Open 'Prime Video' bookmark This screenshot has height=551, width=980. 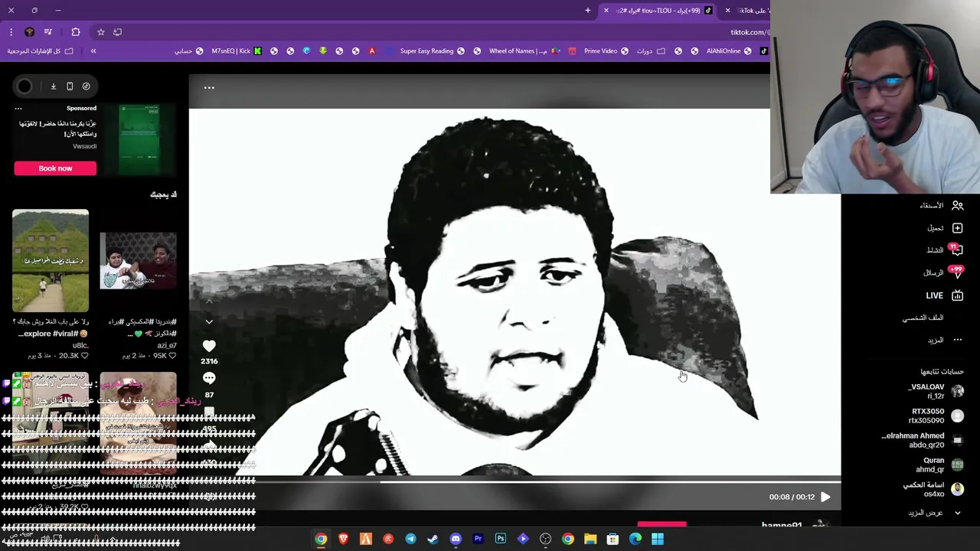coord(606,51)
